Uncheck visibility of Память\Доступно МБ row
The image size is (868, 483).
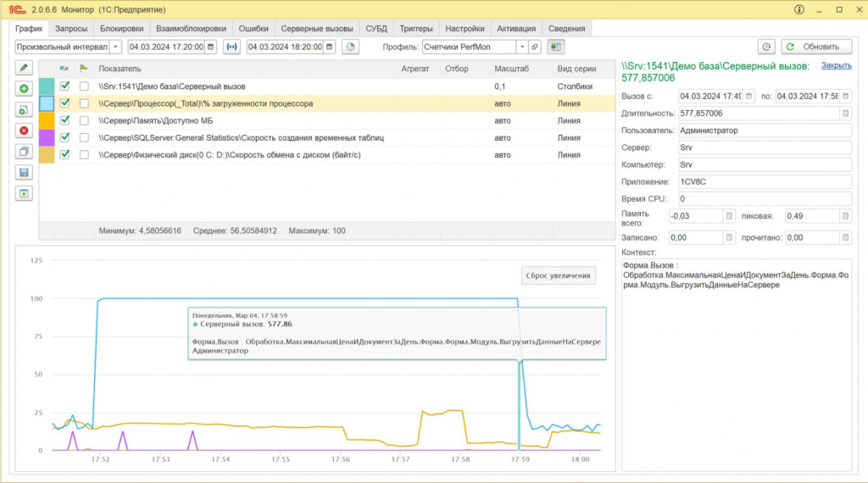(64, 120)
